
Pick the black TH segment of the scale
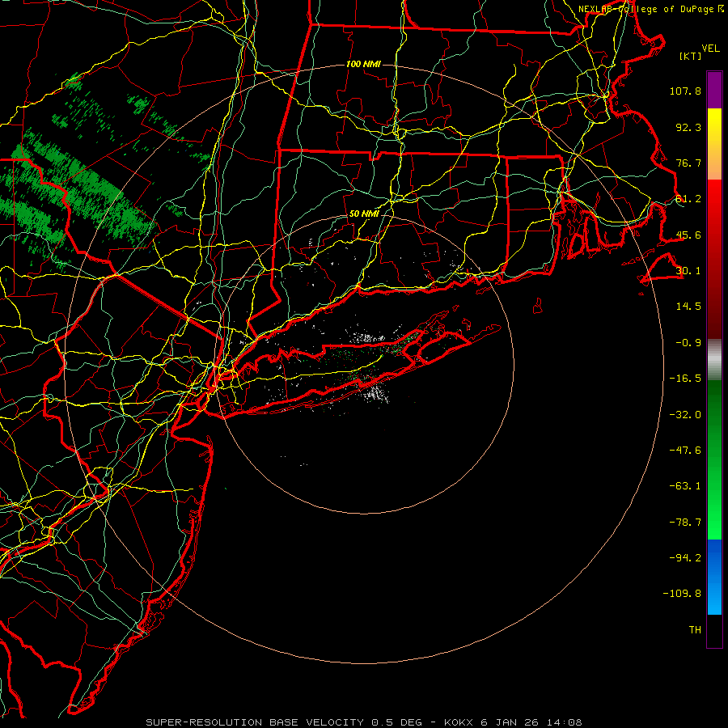coord(714,630)
